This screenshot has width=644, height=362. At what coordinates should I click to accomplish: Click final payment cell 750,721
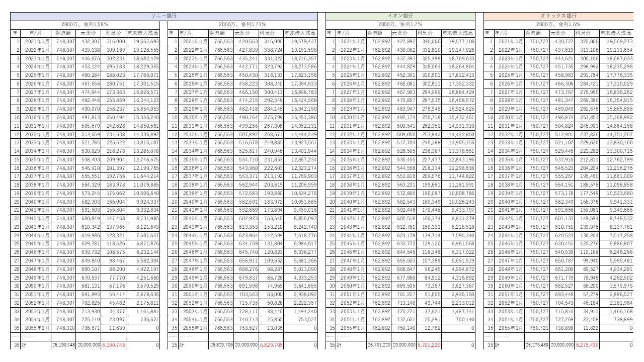(x=537, y=328)
